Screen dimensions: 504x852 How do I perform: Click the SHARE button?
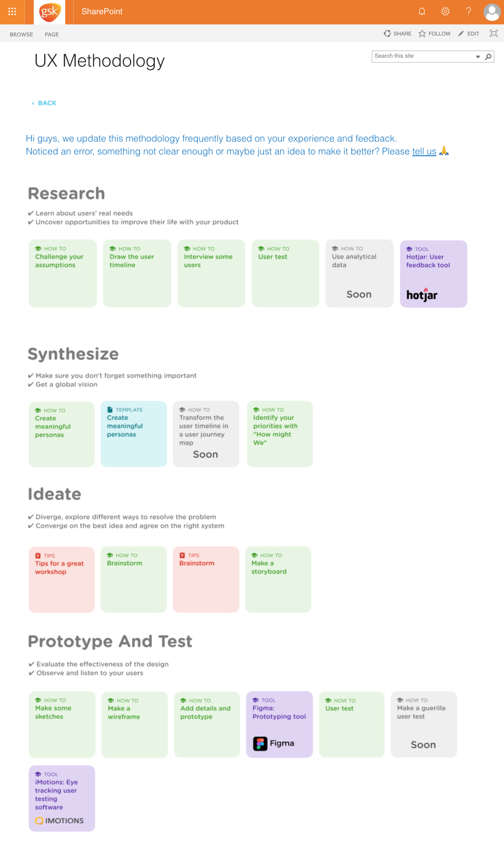coord(398,34)
